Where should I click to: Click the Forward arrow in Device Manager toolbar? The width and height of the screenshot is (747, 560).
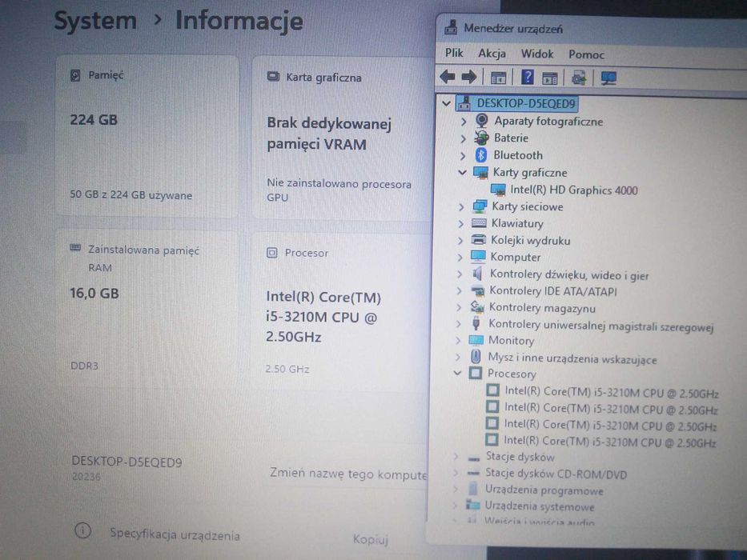click(x=469, y=77)
